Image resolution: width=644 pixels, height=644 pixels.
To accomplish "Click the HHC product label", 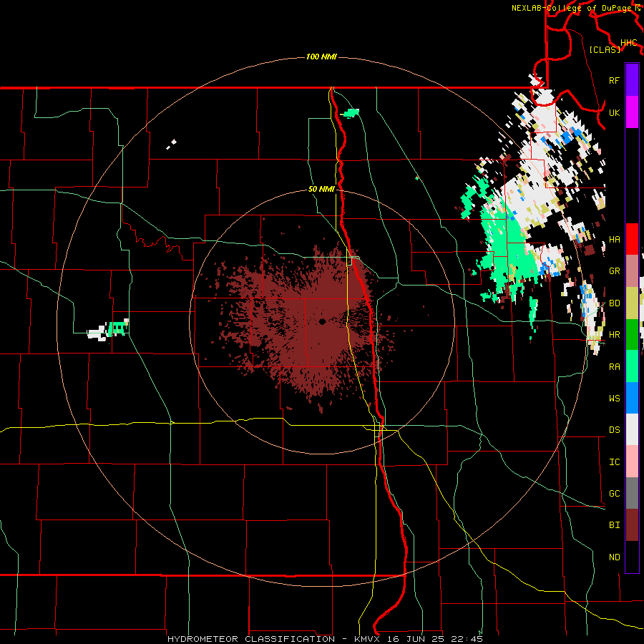I will (629, 43).
